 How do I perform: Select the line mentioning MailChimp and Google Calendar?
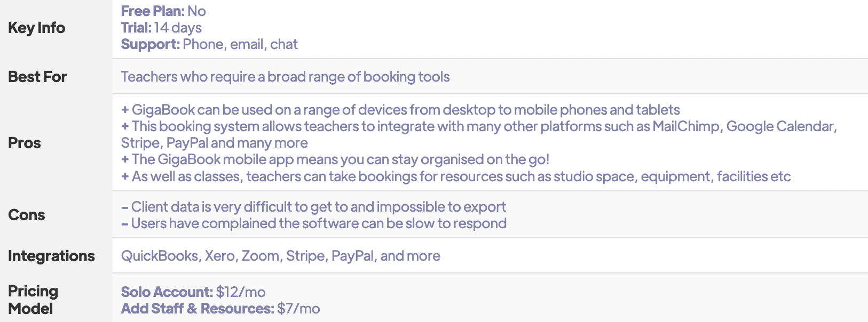click(x=479, y=126)
